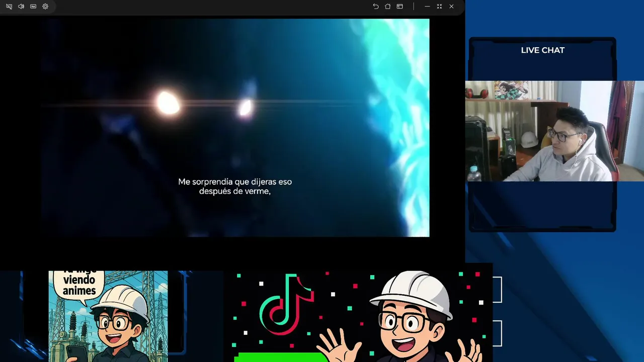Click the streamer webcam feed
644x362 pixels.
pyautogui.click(x=554, y=131)
